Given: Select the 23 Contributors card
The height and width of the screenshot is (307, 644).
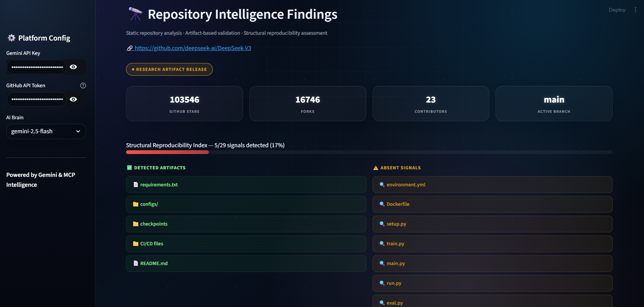Looking at the screenshot, I should click(x=431, y=104).
